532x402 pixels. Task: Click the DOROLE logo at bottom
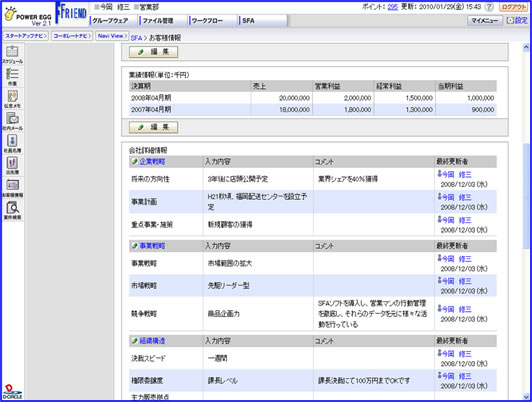[13, 392]
